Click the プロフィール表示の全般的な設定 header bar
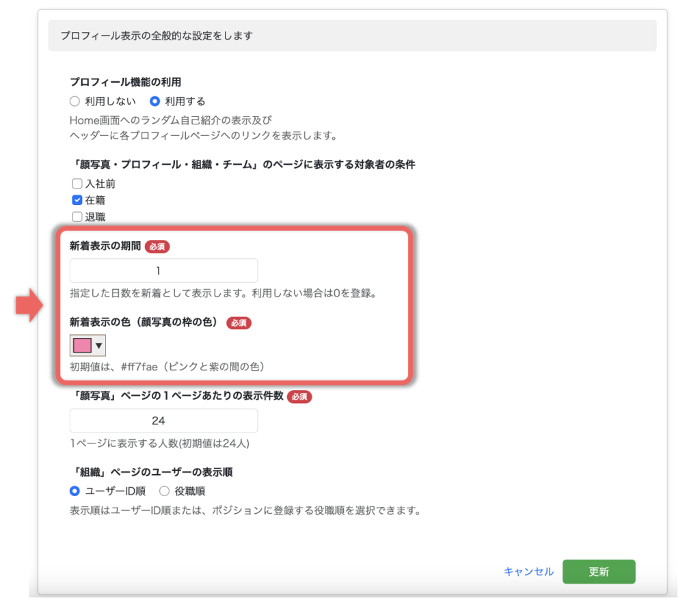The image size is (700, 604). point(352,36)
